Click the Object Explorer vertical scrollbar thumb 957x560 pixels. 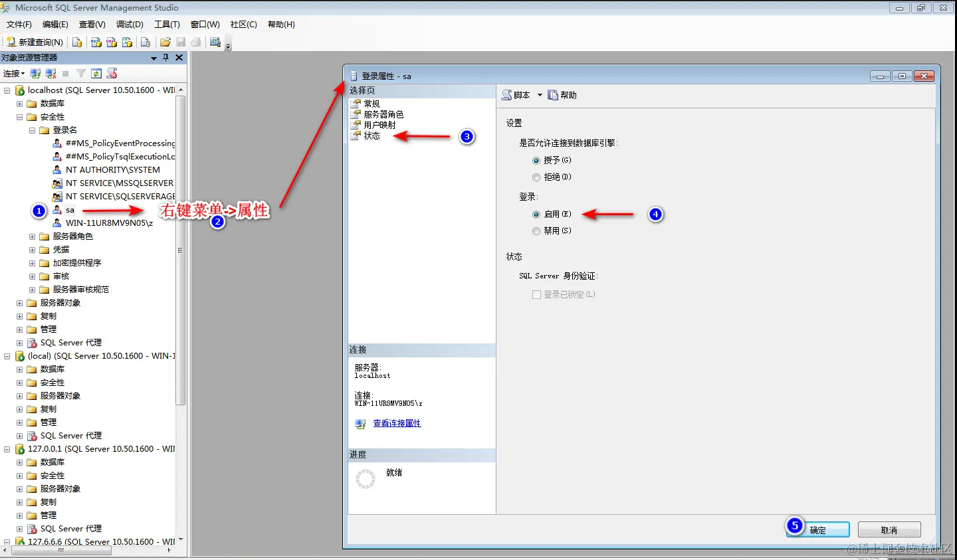pyautogui.click(x=180, y=250)
